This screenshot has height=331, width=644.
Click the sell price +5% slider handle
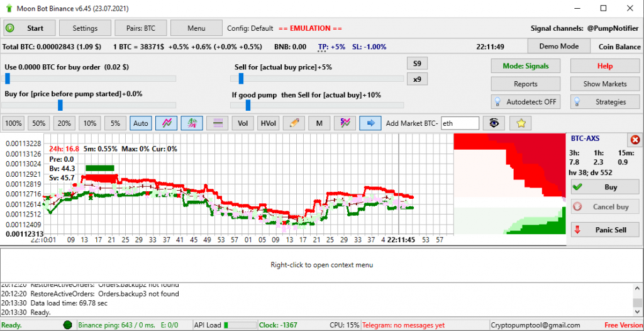click(241, 78)
